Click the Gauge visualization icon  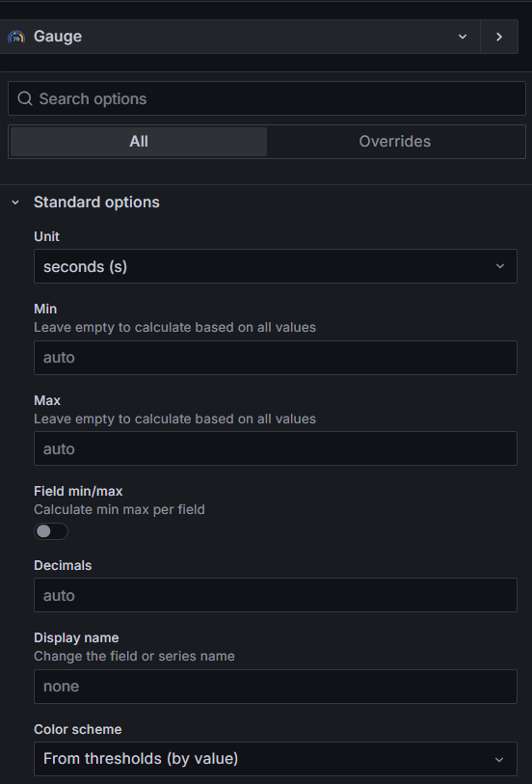(16, 37)
